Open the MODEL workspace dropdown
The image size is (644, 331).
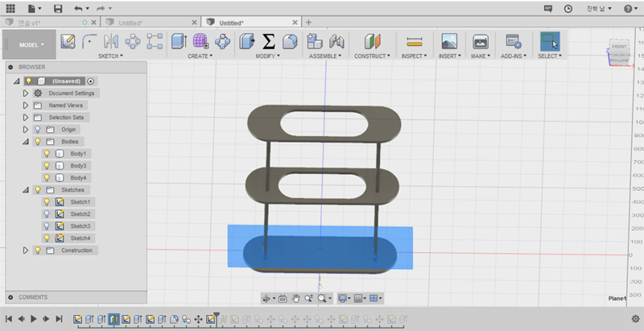click(x=31, y=45)
